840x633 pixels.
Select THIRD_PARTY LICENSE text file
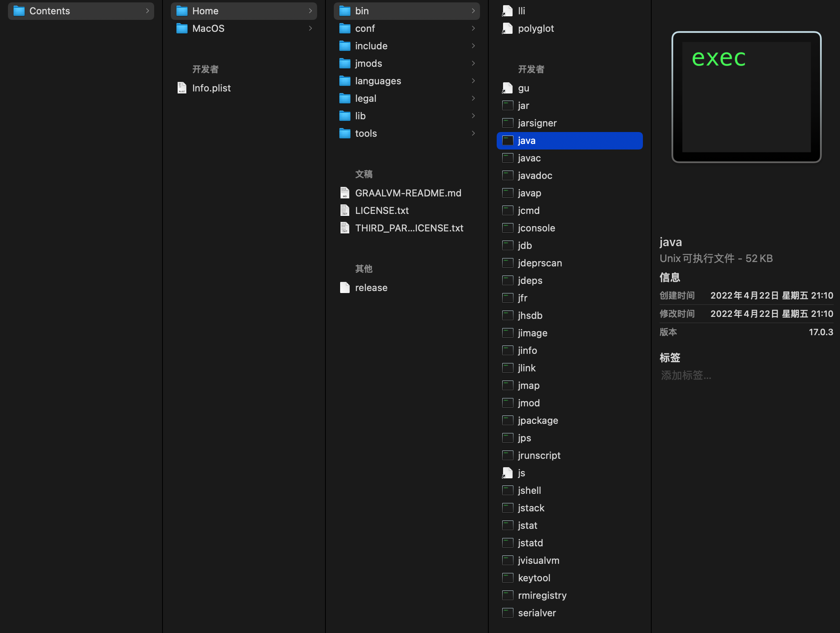point(408,228)
